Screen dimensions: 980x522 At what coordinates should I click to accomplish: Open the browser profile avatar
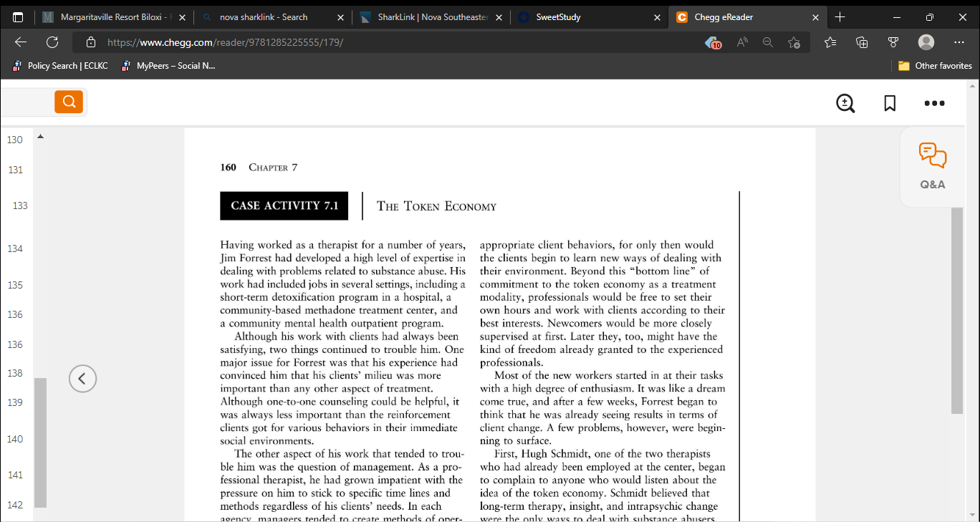pos(926,42)
